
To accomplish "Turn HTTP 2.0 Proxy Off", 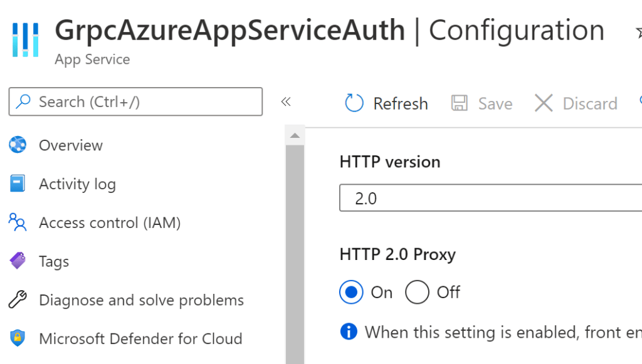I will point(417,292).
